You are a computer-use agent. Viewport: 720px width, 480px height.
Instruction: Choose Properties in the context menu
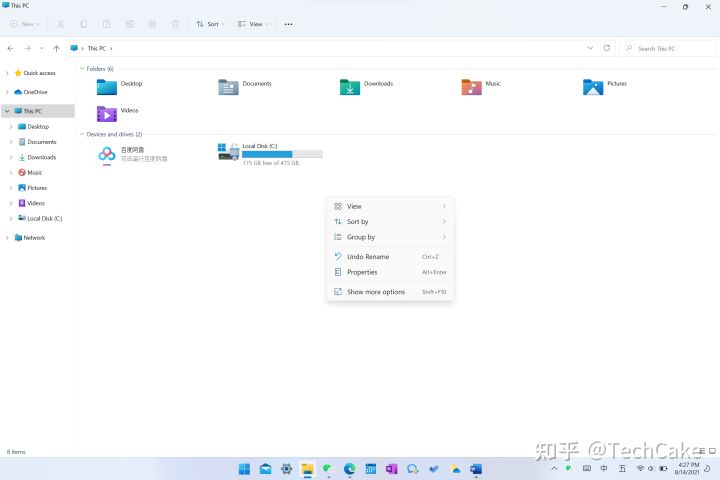[x=390, y=272]
